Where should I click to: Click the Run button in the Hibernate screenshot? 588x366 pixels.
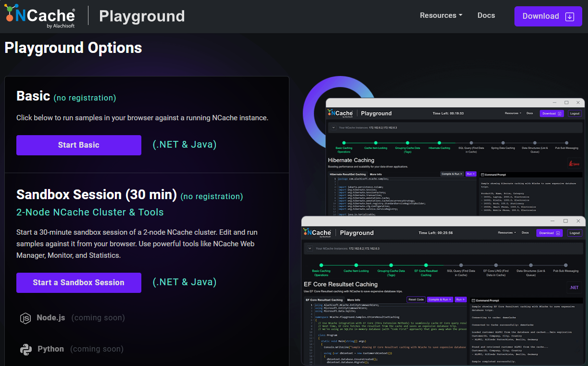[x=471, y=174]
